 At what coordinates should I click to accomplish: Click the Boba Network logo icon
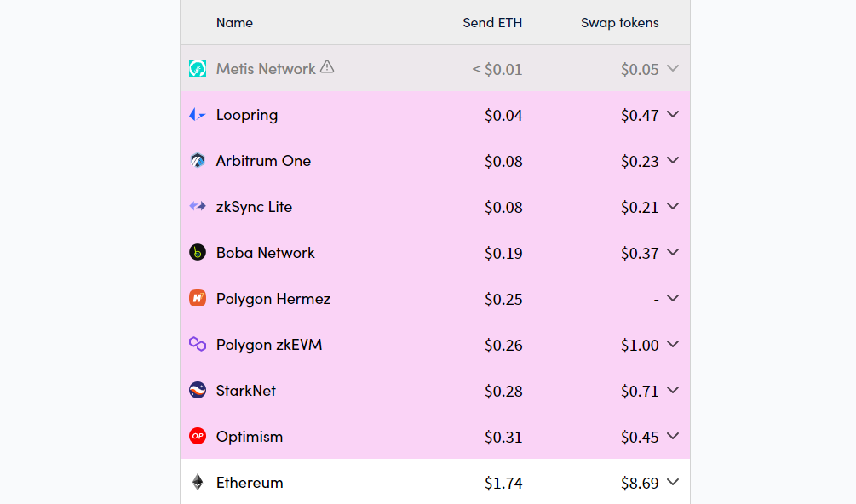198,253
